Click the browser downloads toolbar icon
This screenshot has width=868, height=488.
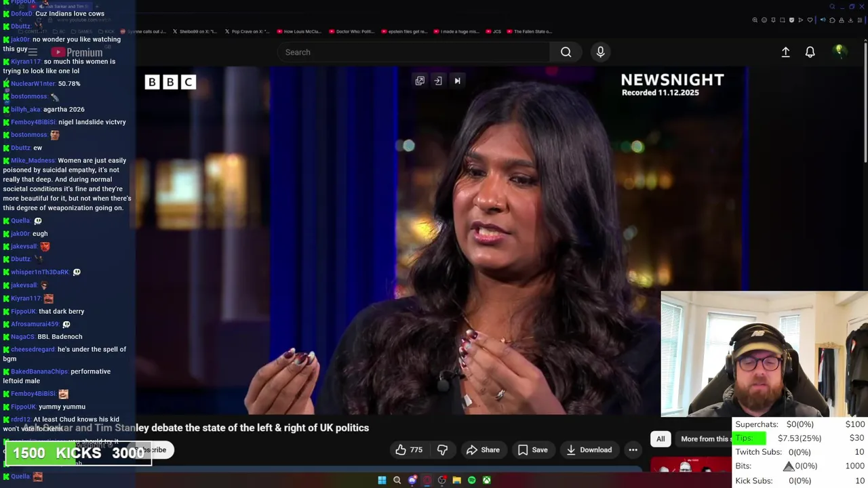tap(850, 20)
